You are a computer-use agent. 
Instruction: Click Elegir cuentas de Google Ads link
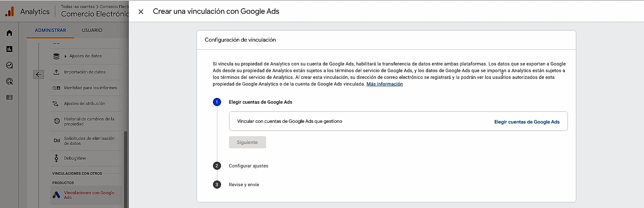coord(527,122)
